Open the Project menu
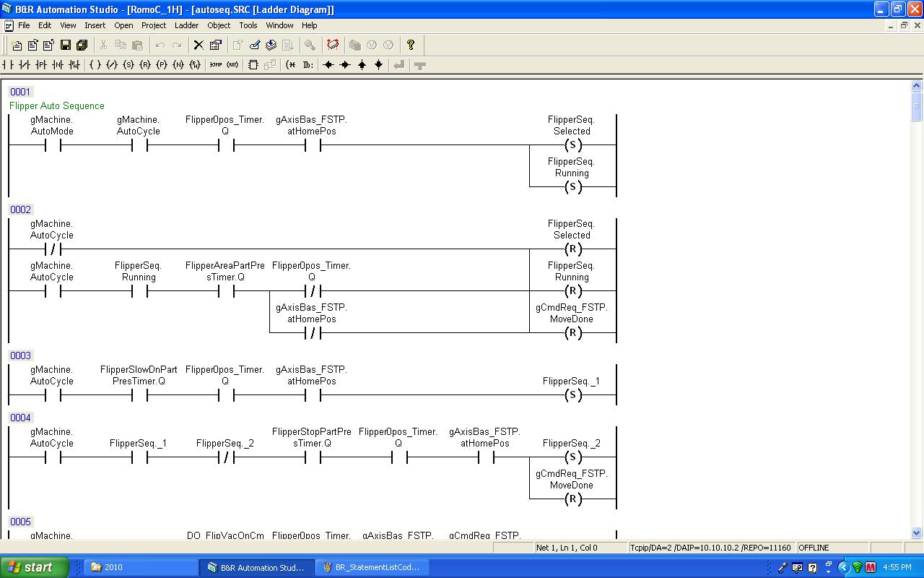The image size is (924, 578). point(154,25)
